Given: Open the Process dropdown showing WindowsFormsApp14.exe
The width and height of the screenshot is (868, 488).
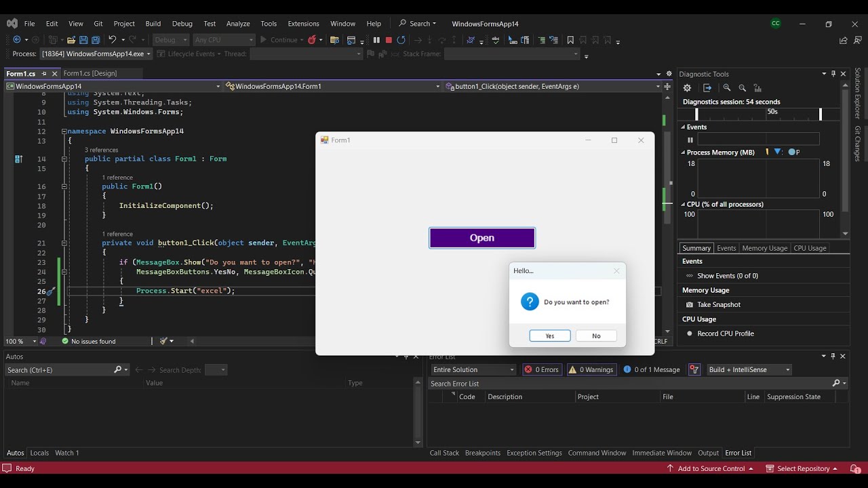Looking at the screenshot, I should 96,54.
